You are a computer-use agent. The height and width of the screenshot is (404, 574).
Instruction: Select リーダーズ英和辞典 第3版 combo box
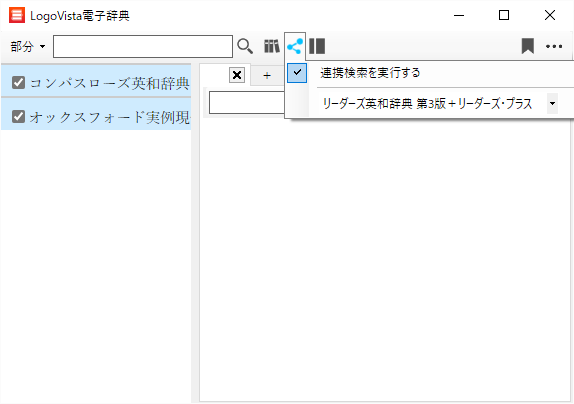point(437,104)
